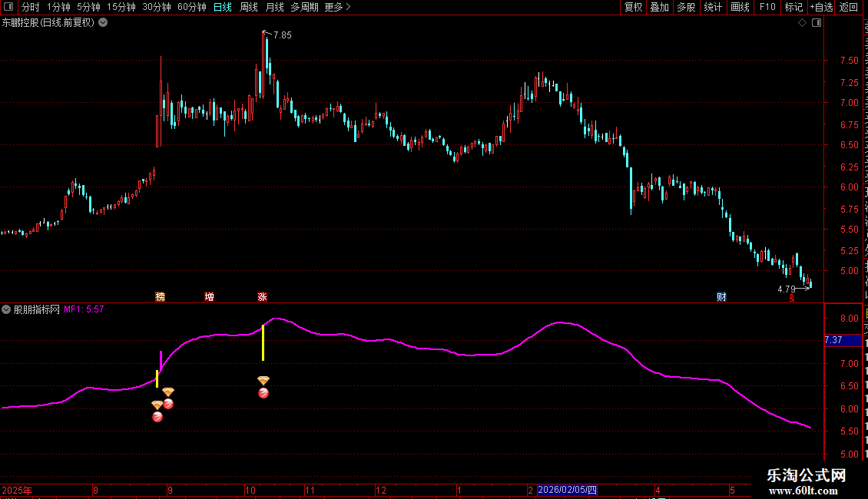Open the 复权 adjustment menu

click(633, 7)
